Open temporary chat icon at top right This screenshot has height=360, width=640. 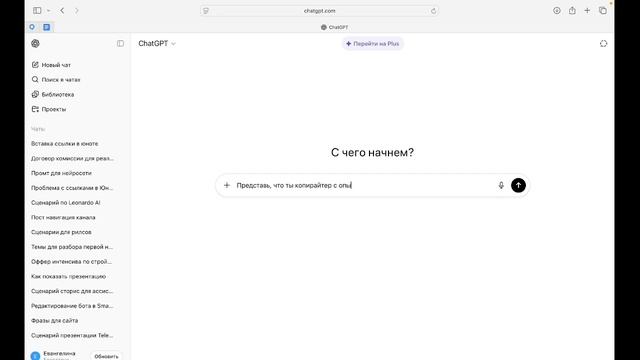click(x=603, y=44)
